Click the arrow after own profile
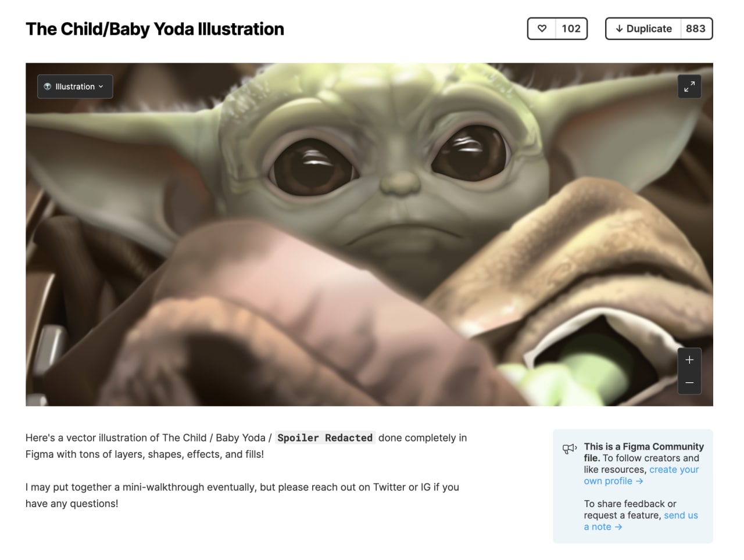The image size is (744, 560). tap(639, 481)
